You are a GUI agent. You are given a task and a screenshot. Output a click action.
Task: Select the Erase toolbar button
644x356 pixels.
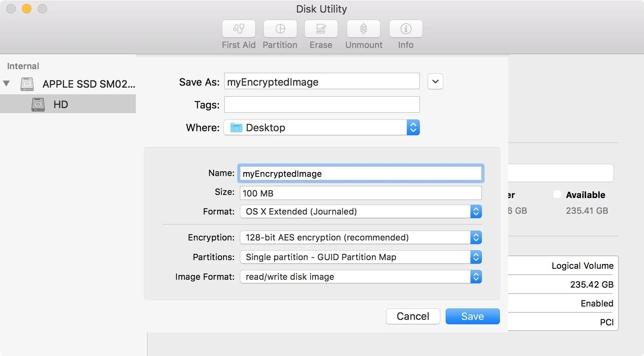321,29
